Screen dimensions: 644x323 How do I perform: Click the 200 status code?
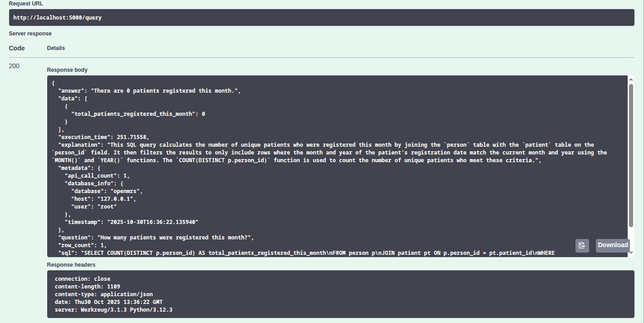14,66
